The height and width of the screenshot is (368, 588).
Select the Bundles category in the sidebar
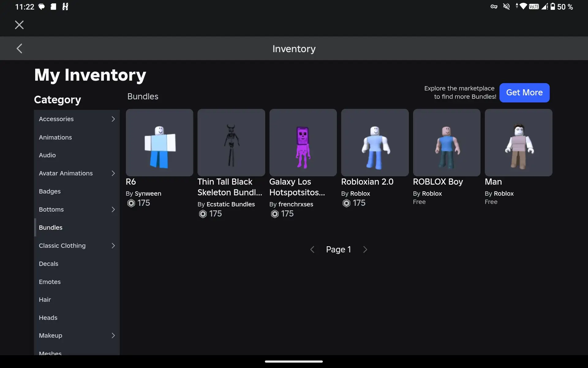[x=77, y=228]
